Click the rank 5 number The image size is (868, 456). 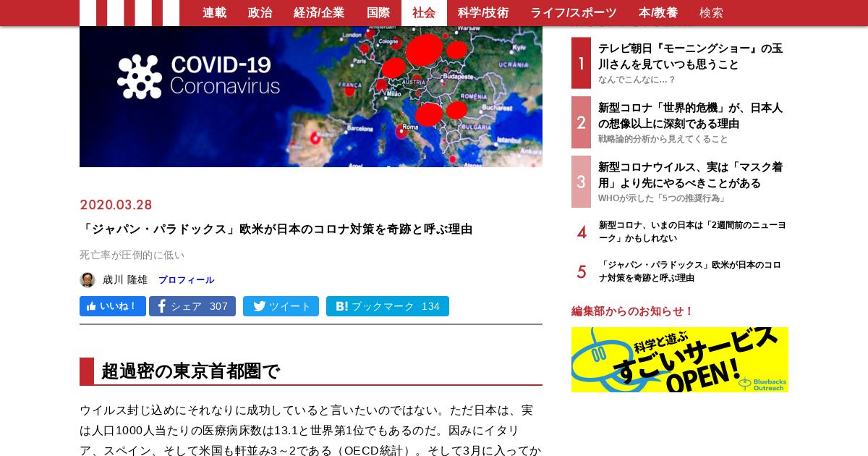[582, 272]
